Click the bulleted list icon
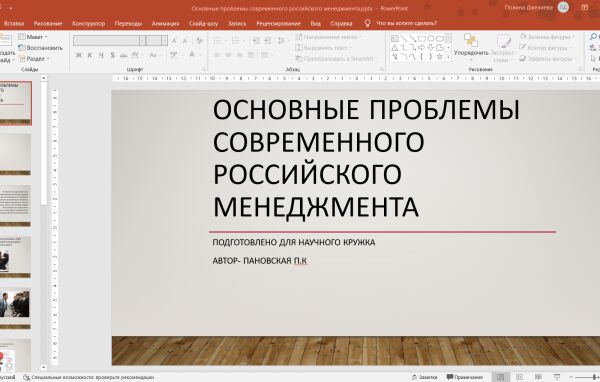 coord(217,41)
